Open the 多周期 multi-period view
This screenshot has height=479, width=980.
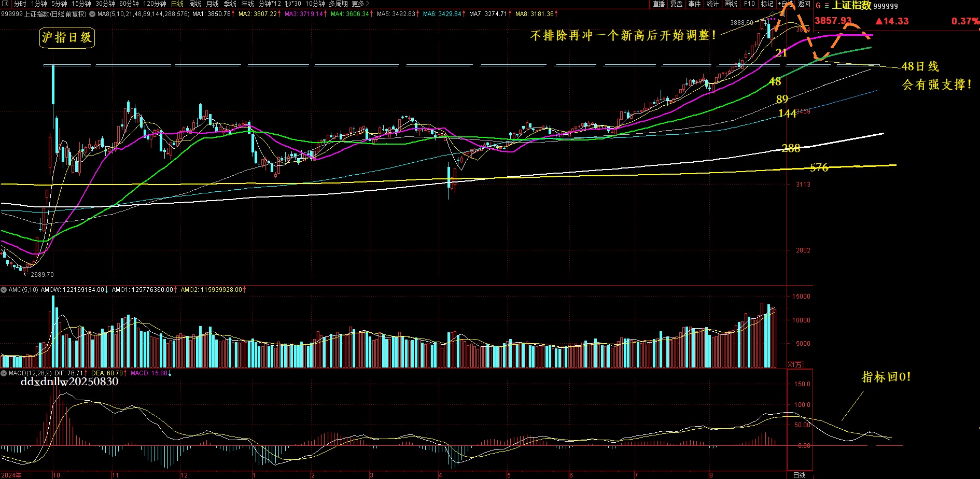click(338, 4)
